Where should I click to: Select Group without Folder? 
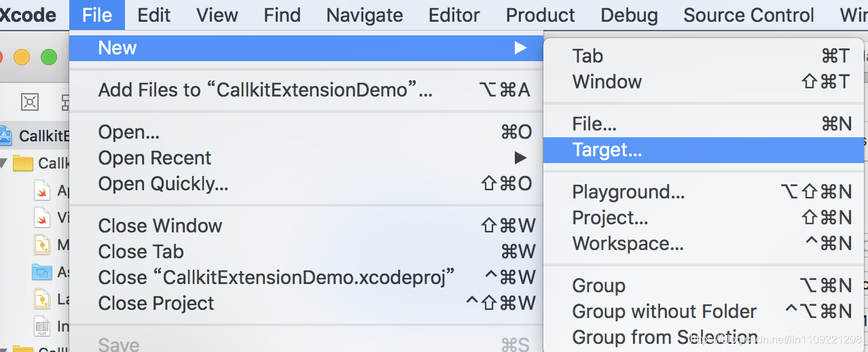(704, 311)
